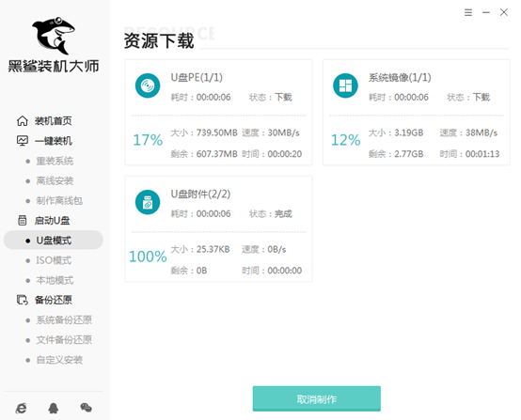The image size is (521, 420).
Task: Open the QQ penguin icon
Action: click(x=54, y=408)
